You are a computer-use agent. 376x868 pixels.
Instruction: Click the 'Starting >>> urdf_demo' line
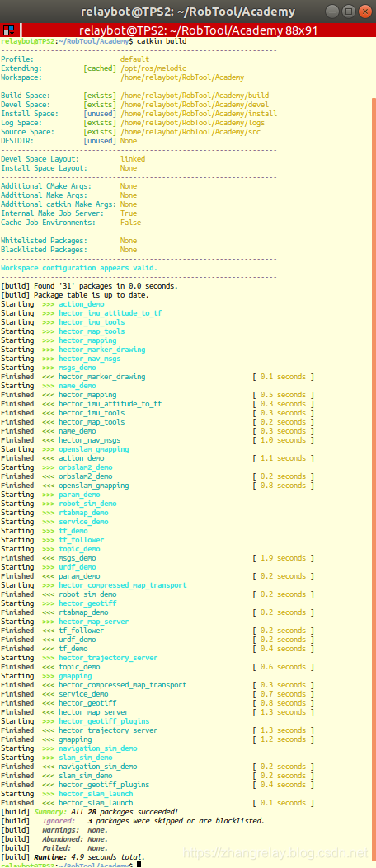coord(48,567)
